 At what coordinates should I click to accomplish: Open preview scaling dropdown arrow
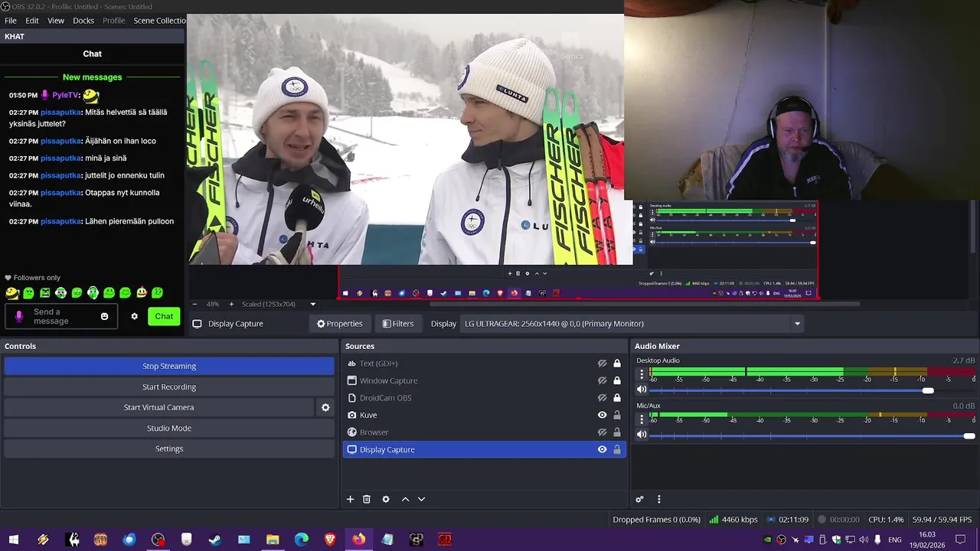pos(312,304)
